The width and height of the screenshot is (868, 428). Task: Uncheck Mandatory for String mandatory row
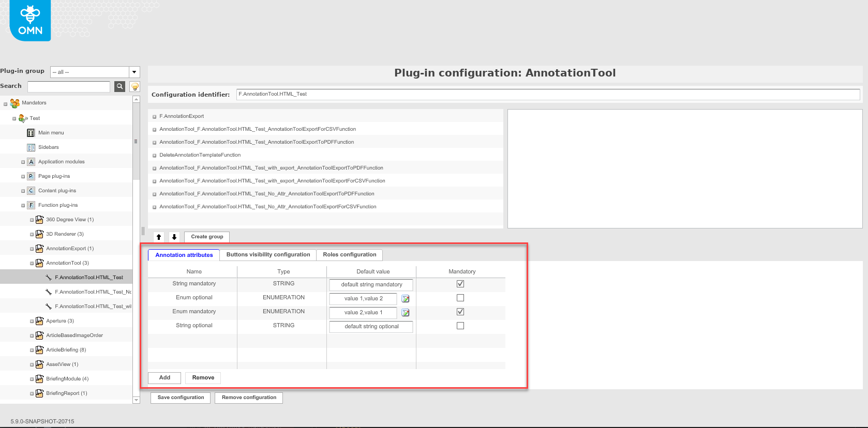(460, 284)
